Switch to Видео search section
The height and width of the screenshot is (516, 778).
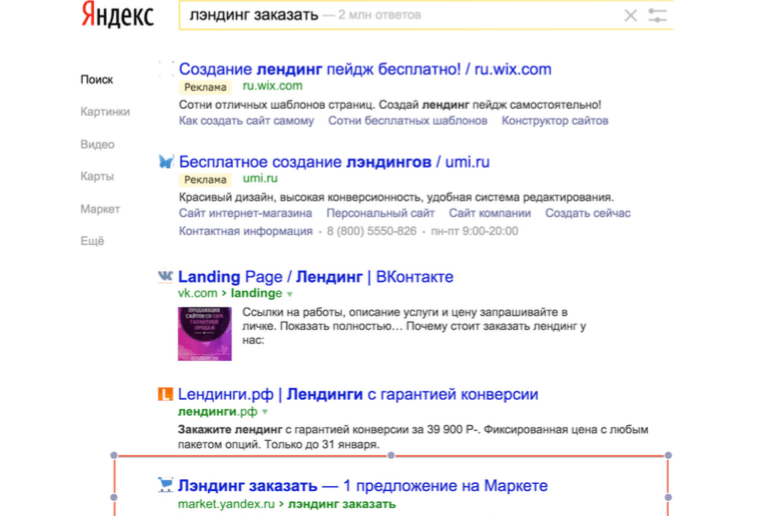pos(97,144)
